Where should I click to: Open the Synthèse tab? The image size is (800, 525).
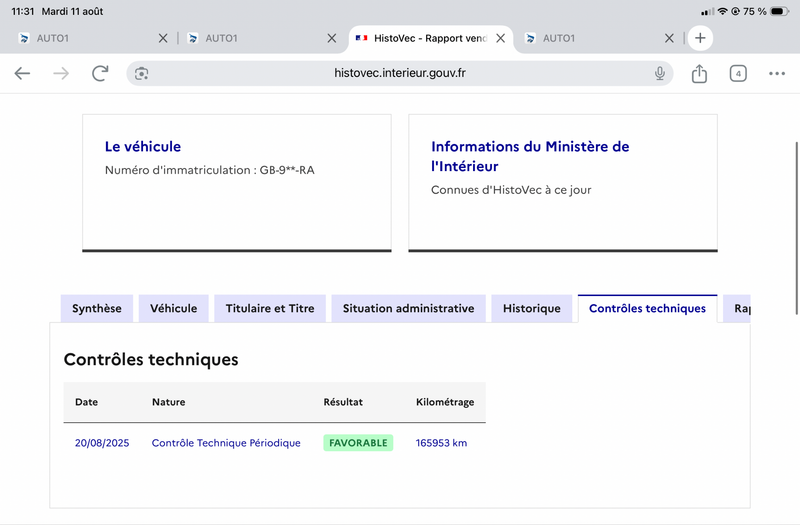(97, 308)
